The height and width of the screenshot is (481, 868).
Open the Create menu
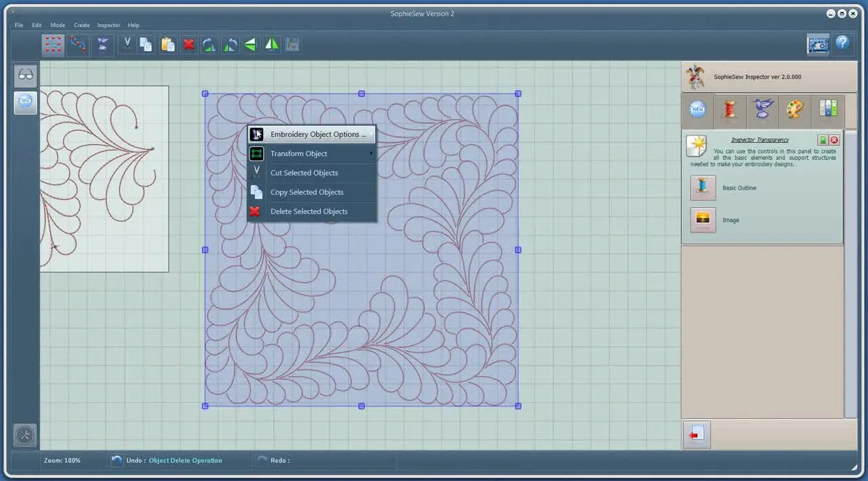81,25
